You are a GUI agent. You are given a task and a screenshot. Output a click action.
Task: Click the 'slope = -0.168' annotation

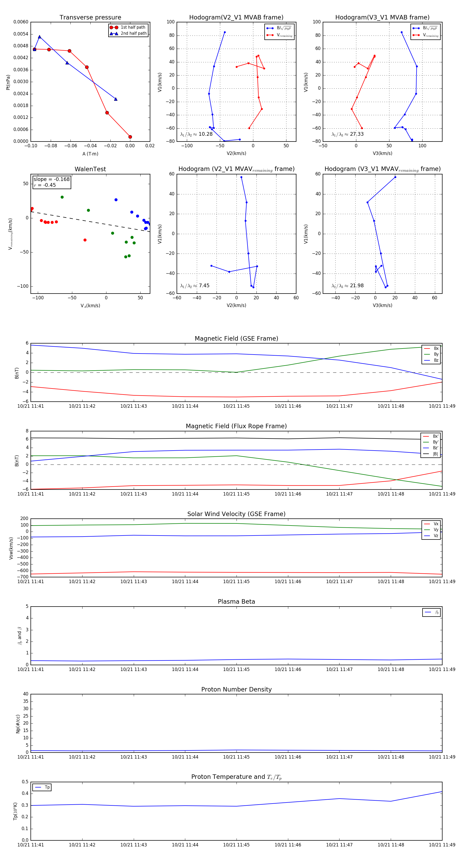click(x=52, y=179)
